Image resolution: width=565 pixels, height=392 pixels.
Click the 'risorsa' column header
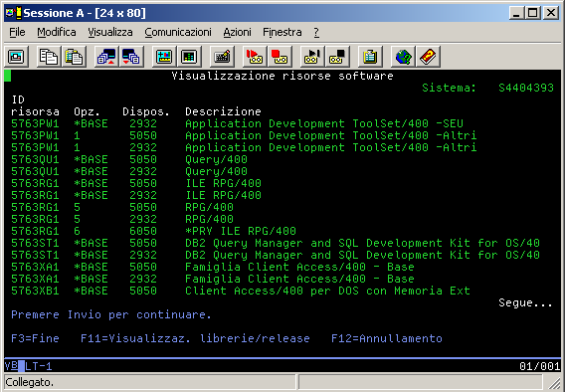click(35, 111)
